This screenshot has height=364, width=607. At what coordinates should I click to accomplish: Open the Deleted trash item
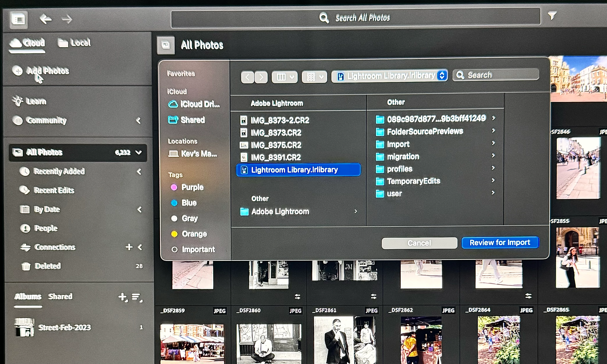coord(48,266)
